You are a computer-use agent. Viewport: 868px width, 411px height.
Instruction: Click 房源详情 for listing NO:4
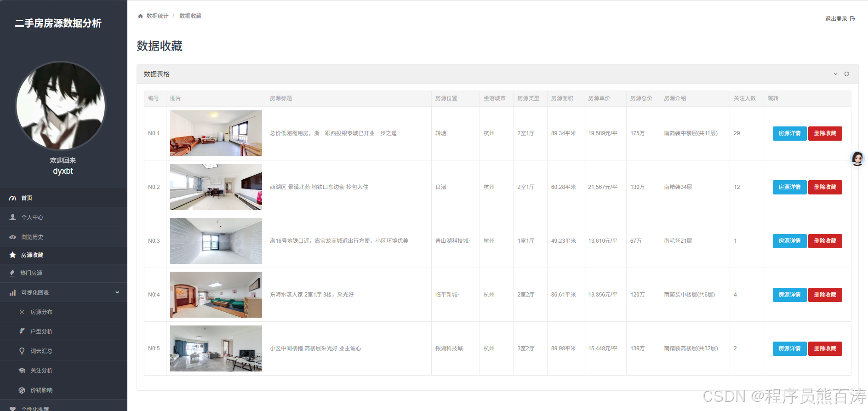coord(789,295)
